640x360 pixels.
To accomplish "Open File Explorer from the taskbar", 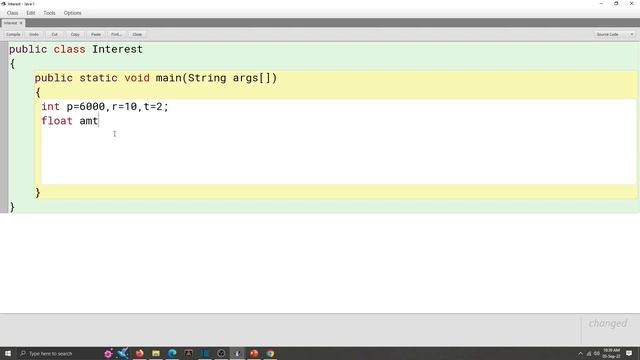I will [x=156, y=353].
